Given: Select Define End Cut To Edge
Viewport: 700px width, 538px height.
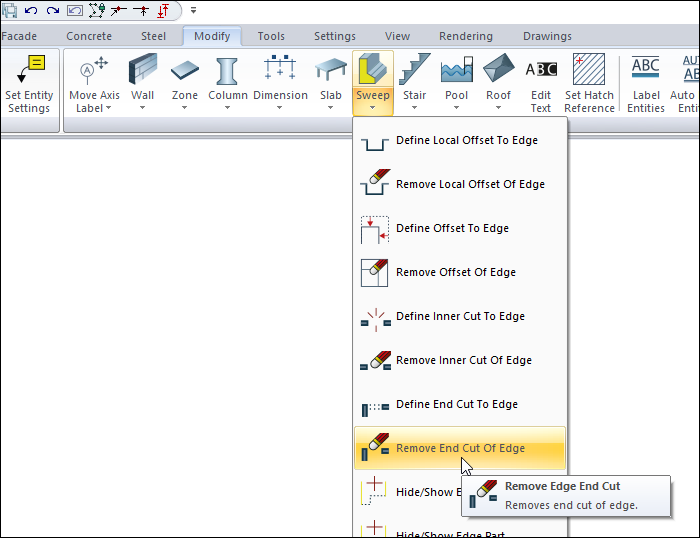Looking at the screenshot, I should click(x=456, y=405).
